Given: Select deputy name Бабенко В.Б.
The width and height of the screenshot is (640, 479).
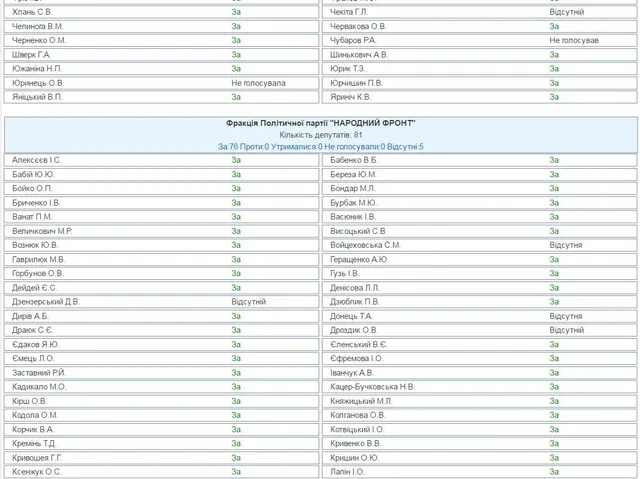Looking at the screenshot, I should (x=355, y=160).
